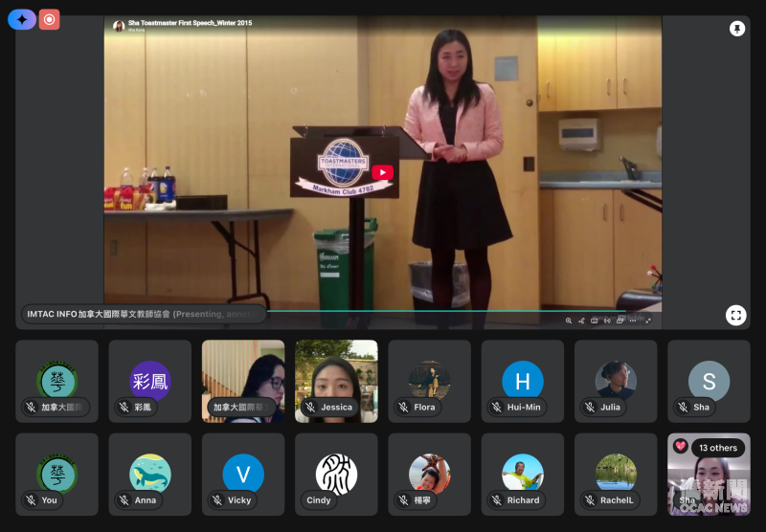Open video title 'Sha Toastmaster First Speech_Winter 2015'

click(x=190, y=23)
